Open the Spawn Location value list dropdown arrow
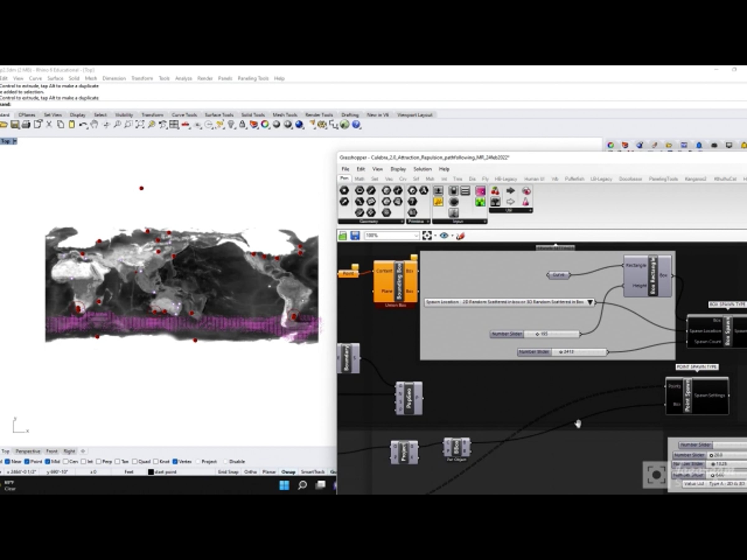The width and height of the screenshot is (747, 560). (590, 302)
